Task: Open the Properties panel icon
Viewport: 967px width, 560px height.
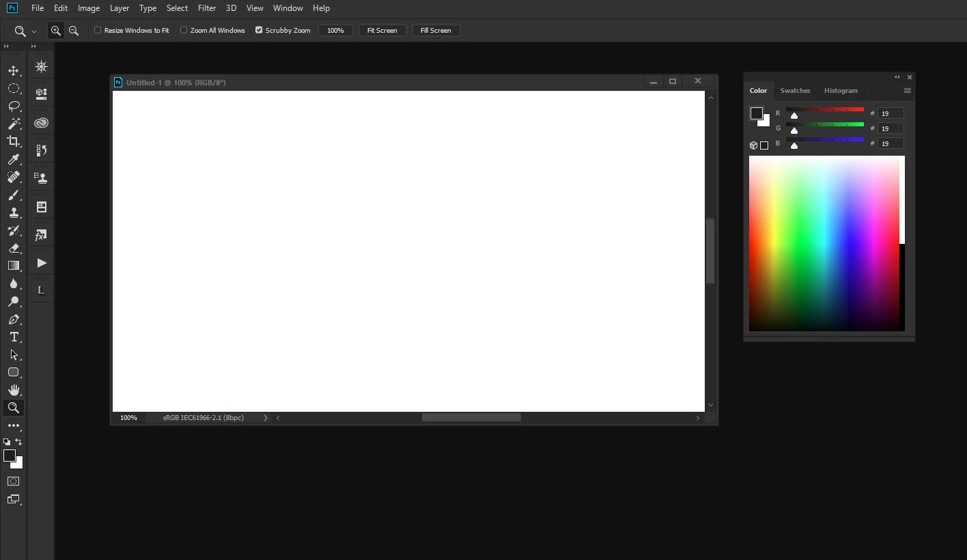Action: (x=41, y=206)
